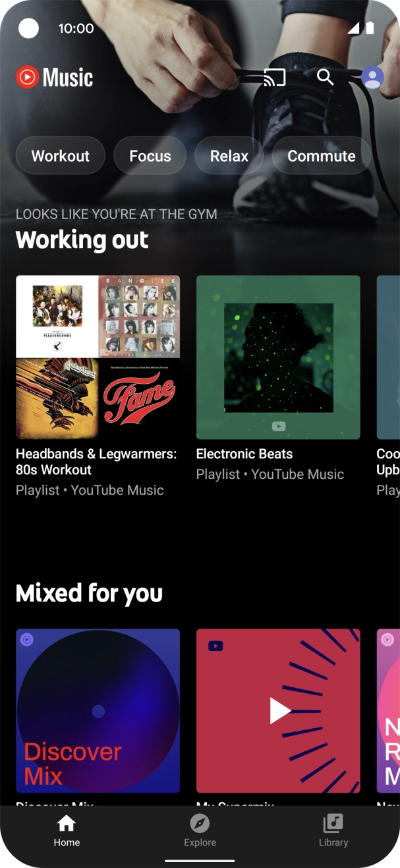Screen dimensions: 400x868
Task: Open search with the magnifier icon
Action: [325, 77]
